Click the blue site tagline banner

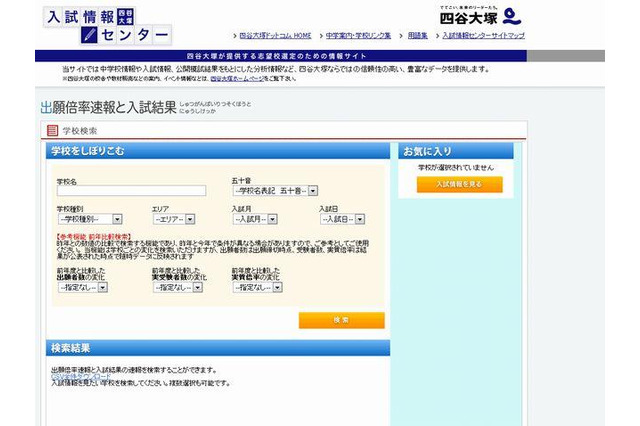281,56
